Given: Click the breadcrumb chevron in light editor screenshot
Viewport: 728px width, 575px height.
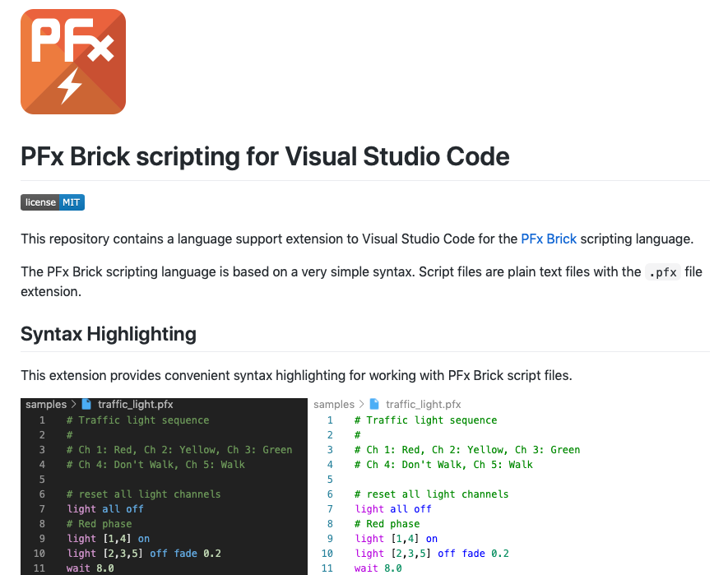Looking at the screenshot, I should [x=362, y=404].
